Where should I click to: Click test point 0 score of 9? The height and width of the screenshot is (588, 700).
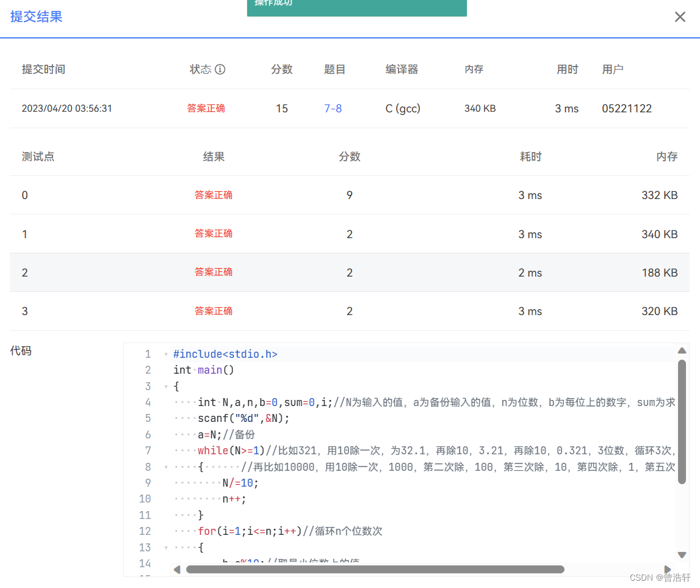tap(350, 195)
